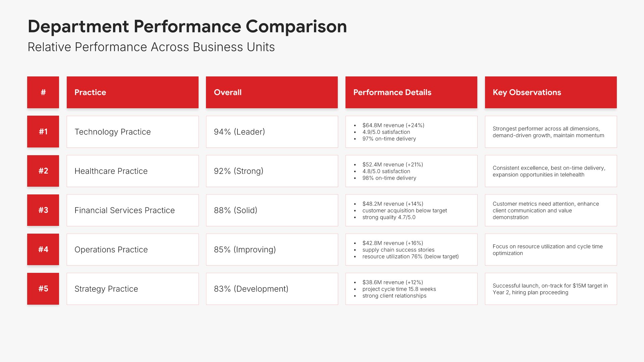
Task: Click the # header cell
Action: [43, 92]
